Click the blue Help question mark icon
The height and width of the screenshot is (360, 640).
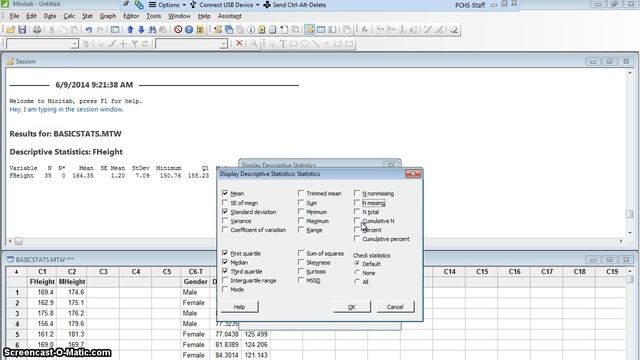click(189, 29)
